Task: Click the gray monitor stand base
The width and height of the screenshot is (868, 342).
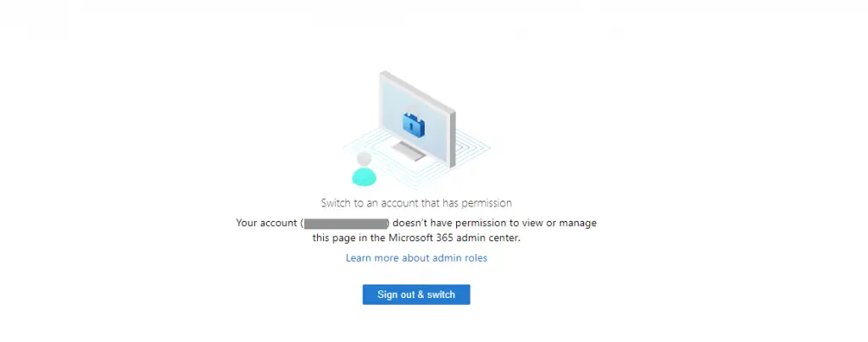Action: coord(409,151)
